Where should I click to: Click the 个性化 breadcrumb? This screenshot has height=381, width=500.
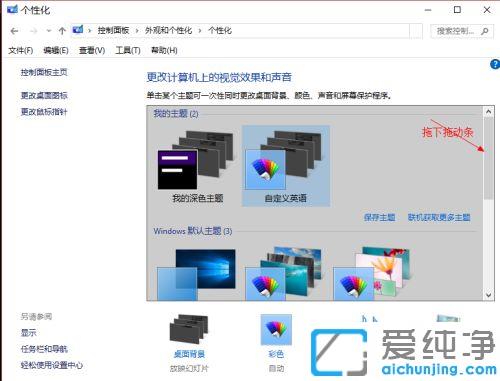pyautogui.click(x=220, y=30)
